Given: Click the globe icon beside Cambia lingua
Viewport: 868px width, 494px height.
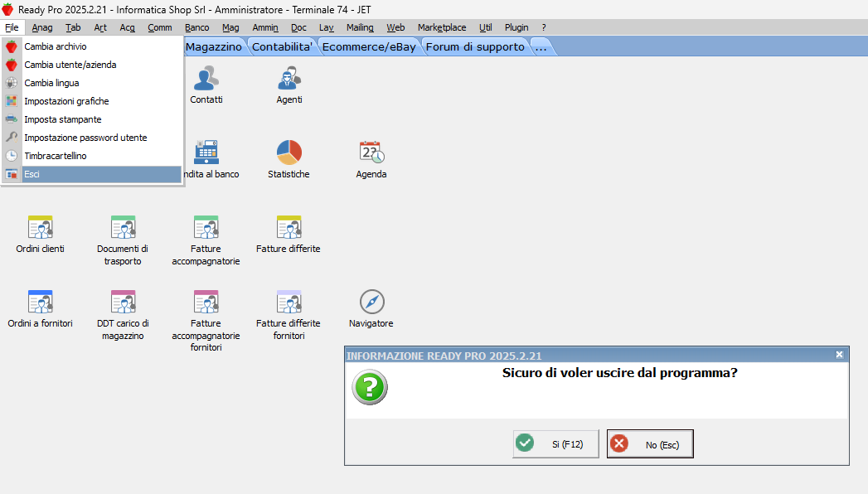Looking at the screenshot, I should [12, 83].
